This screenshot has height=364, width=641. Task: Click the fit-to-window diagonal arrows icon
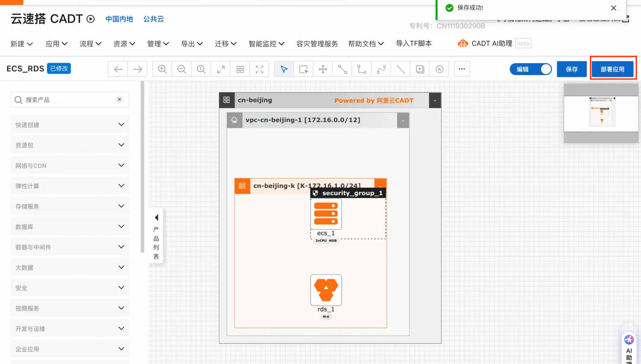pos(221,69)
